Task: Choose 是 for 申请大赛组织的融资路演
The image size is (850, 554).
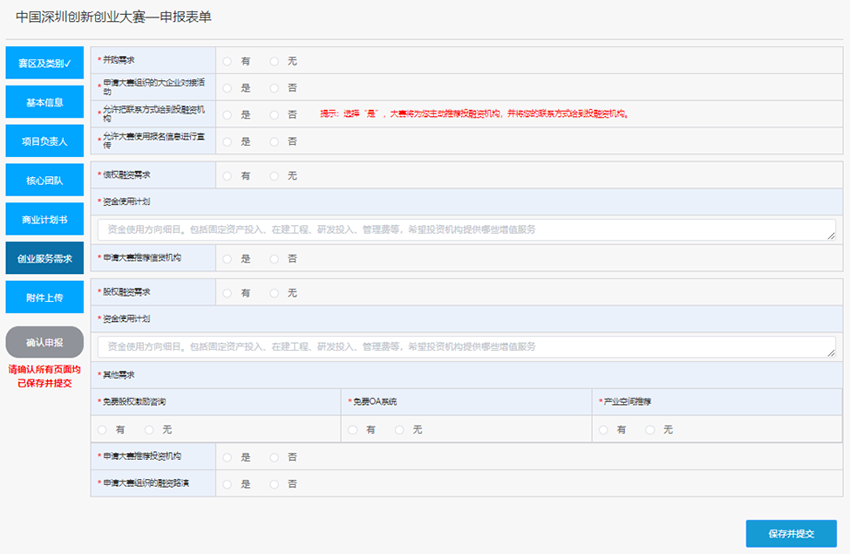Action: [x=227, y=484]
